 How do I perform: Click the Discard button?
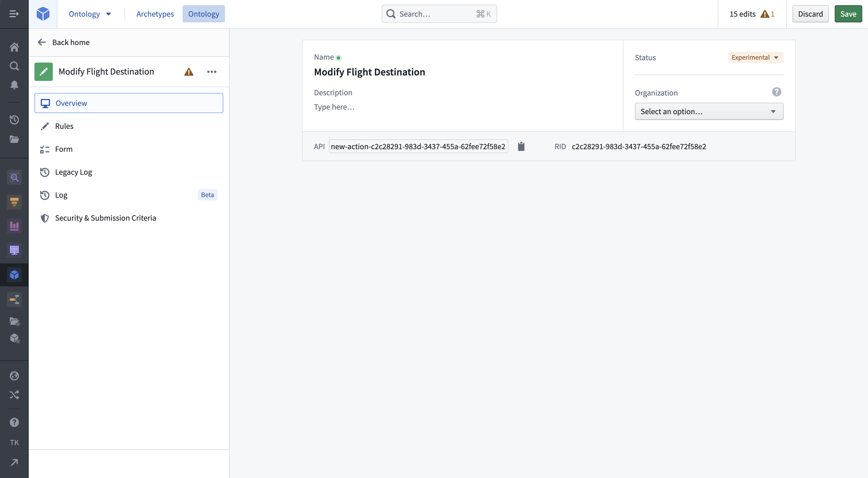tap(810, 14)
